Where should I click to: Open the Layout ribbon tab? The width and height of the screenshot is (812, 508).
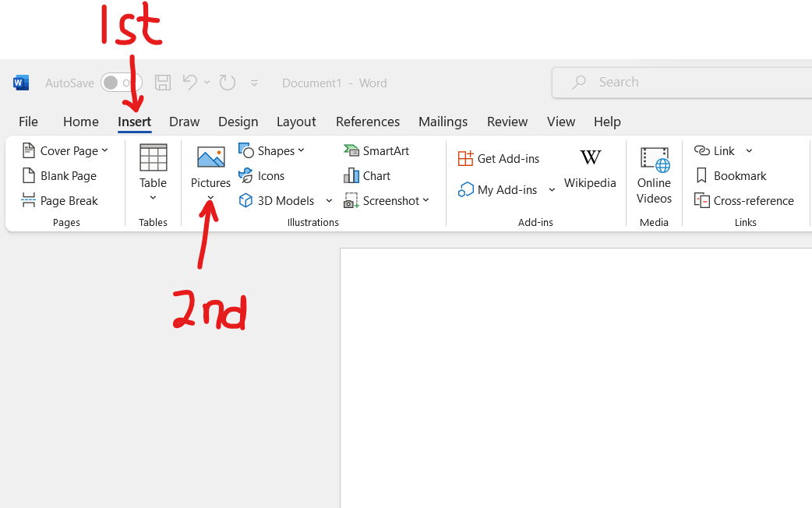point(296,122)
